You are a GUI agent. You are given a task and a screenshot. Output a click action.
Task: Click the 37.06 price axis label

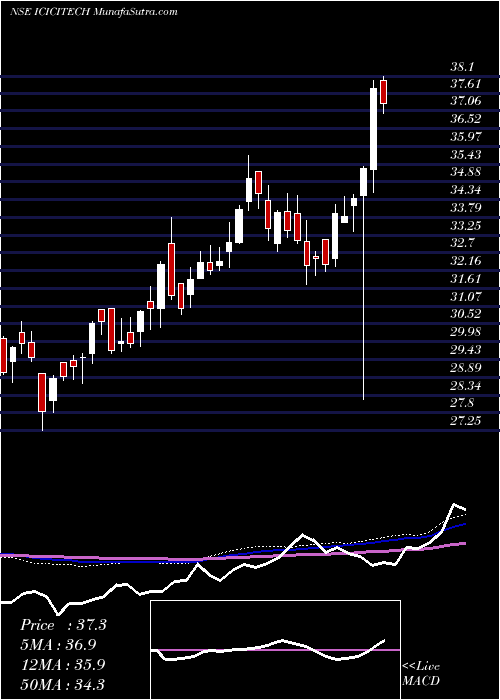pyautogui.click(x=466, y=101)
